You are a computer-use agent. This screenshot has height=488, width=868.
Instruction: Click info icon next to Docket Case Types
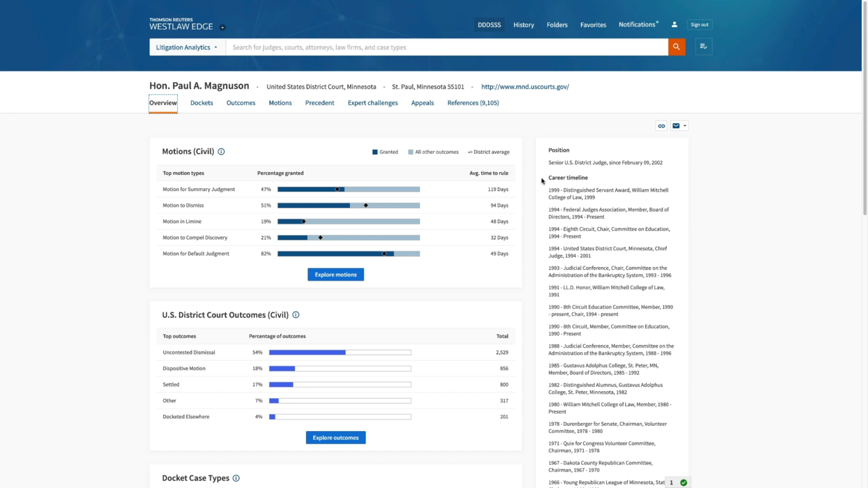point(236,479)
